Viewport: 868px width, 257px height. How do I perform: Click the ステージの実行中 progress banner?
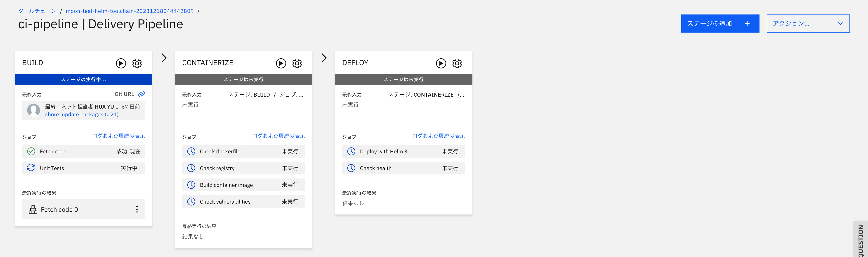[x=83, y=80]
